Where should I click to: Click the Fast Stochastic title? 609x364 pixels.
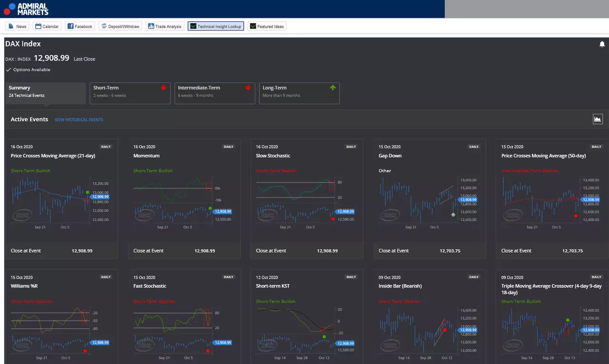tap(150, 286)
